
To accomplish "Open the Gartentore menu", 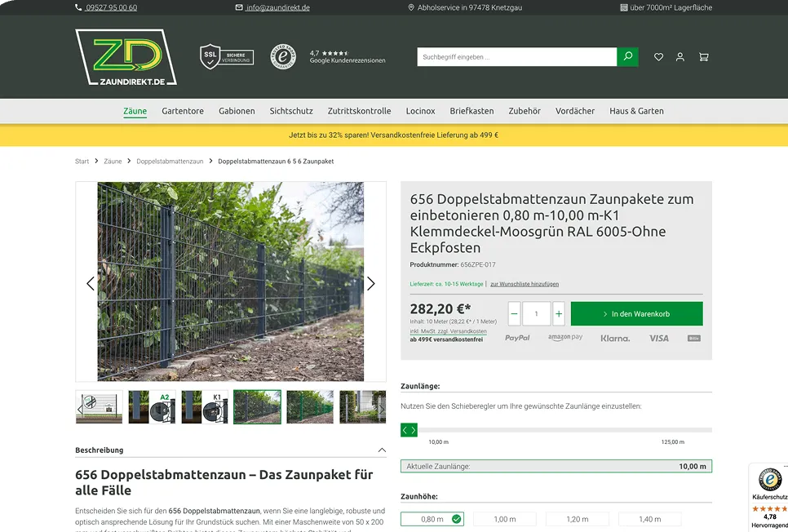I will (183, 111).
